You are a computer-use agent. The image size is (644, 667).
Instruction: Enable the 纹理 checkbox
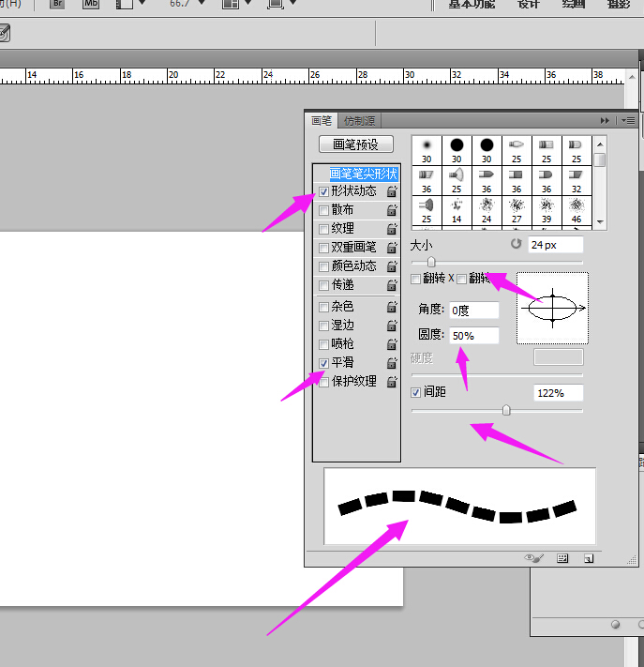point(324,229)
